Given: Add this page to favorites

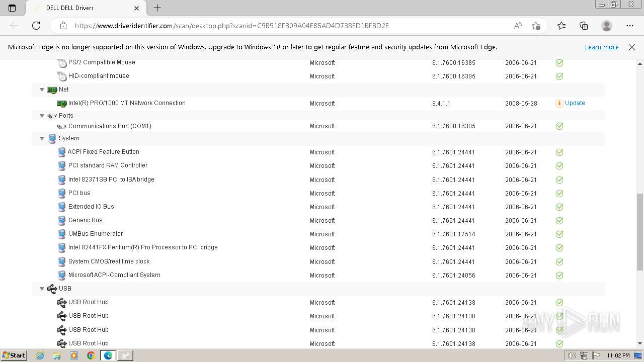Looking at the screenshot, I should 536,26.
